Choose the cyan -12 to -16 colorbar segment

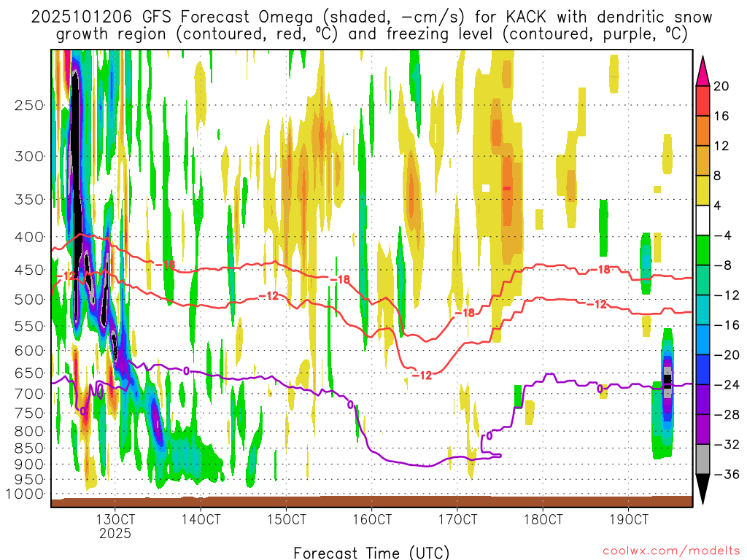[x=703, y=310]
